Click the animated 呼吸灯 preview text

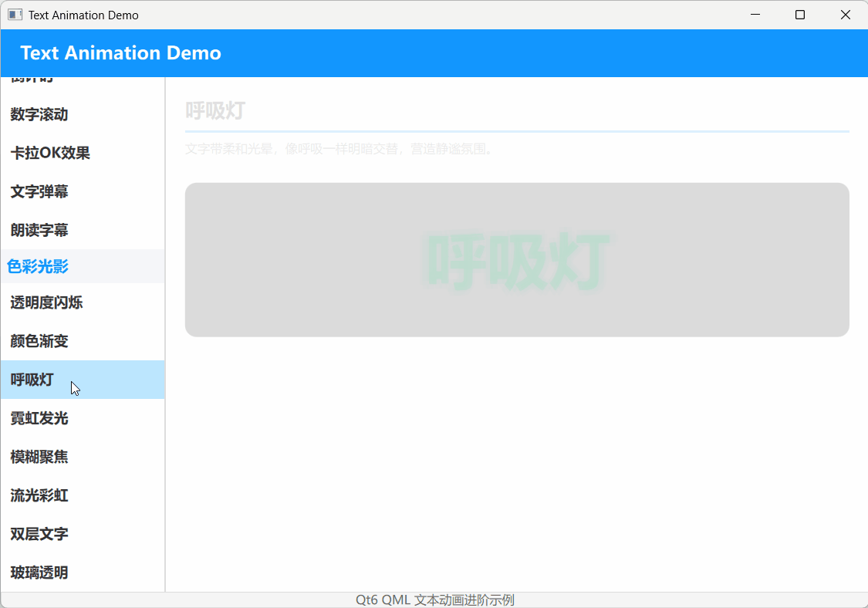[517, 261]
